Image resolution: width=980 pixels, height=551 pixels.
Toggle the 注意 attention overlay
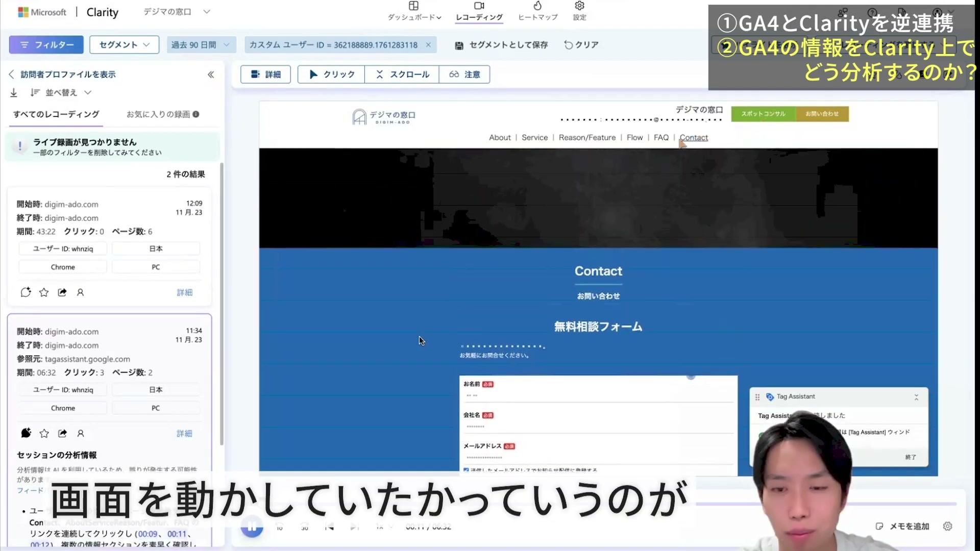click(464, 74)
